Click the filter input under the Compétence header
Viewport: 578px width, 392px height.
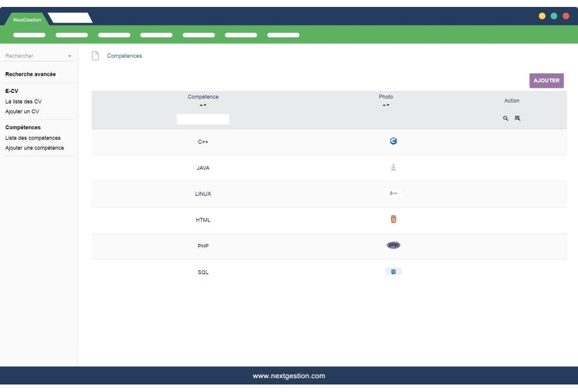point(203,120)
